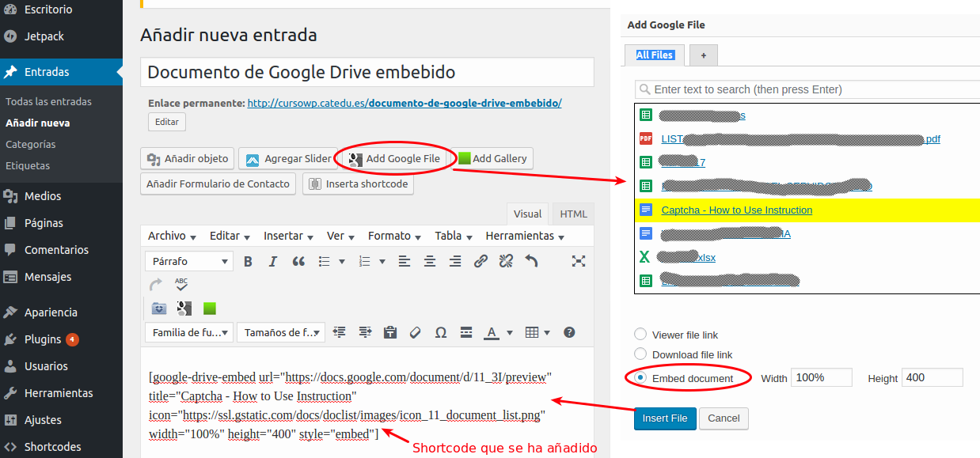Select the Viewer file link option
This screenshot has width=980, height=458.
coord(640,335)
